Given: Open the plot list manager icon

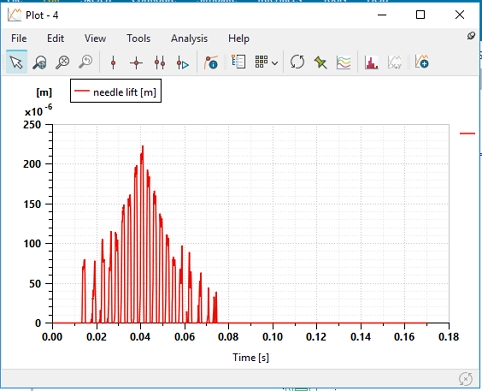Looking at the screenshot, I should point(238,62).
